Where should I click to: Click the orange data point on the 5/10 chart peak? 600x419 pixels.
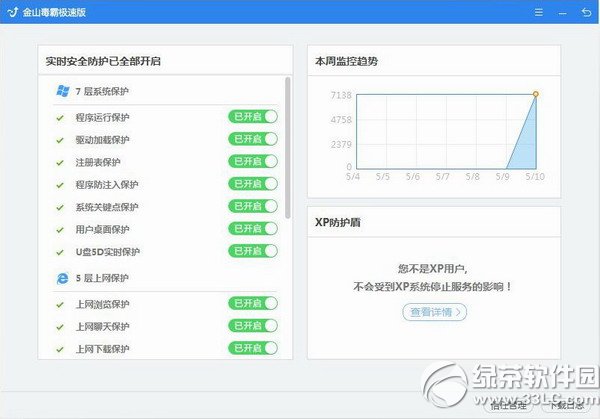[x=536, y=94]
